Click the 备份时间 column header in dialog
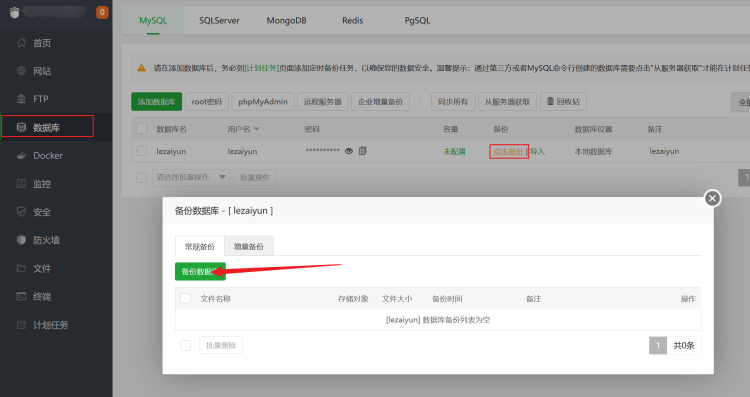 (x=447, y=298)
